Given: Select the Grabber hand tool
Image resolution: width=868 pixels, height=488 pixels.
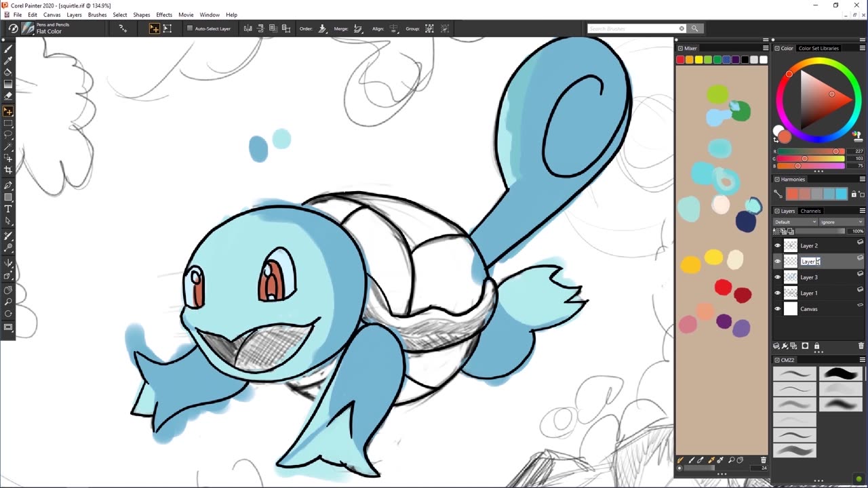Looking at the screenshot, I should click(x=8, y=290).
